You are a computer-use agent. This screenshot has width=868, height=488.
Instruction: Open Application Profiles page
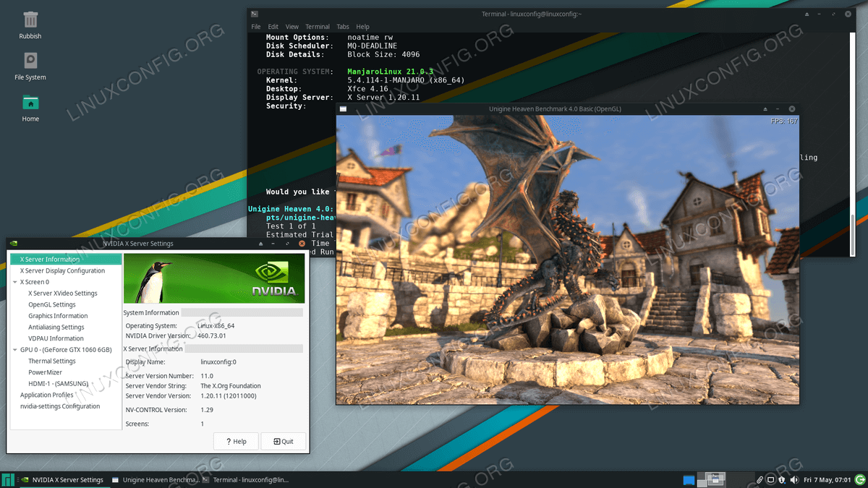coord(47,395)
